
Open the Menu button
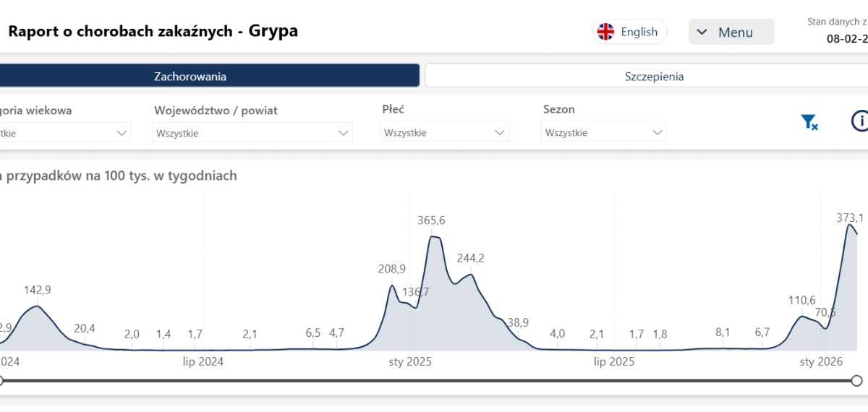pyautogui.click(x=731, y=32)
